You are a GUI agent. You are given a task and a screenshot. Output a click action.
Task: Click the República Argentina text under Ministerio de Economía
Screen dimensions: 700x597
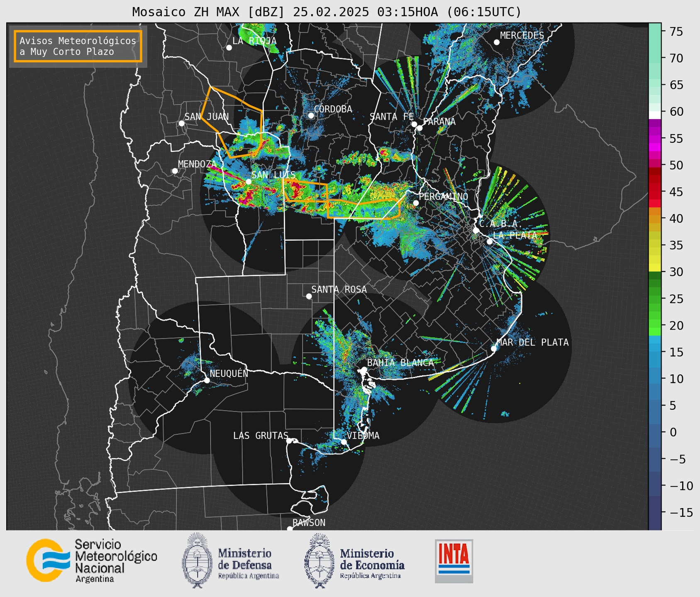(x=370, y=576)
